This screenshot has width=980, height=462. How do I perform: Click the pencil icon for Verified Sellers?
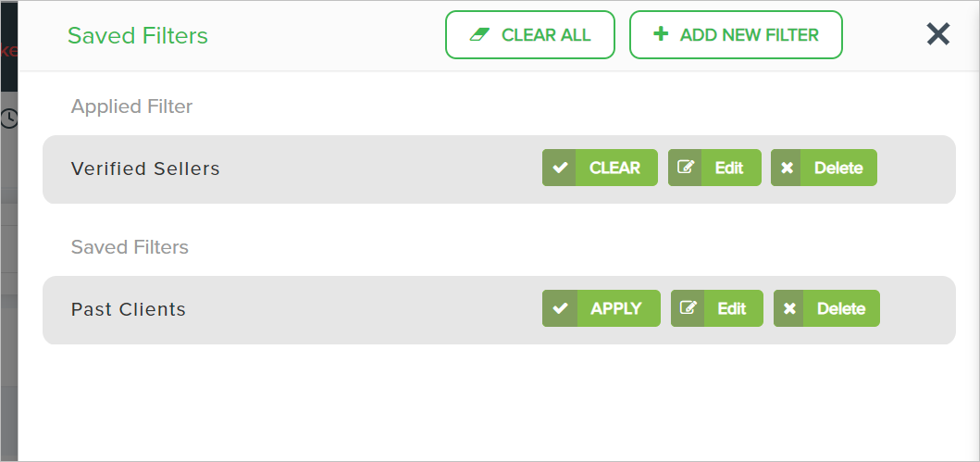coord(685,168)
